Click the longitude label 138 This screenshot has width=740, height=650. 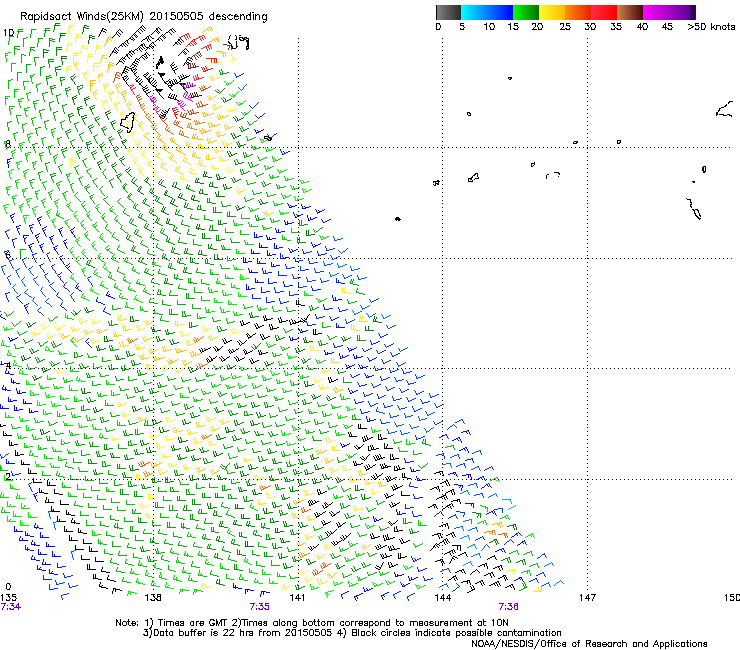tap(153, 598)
